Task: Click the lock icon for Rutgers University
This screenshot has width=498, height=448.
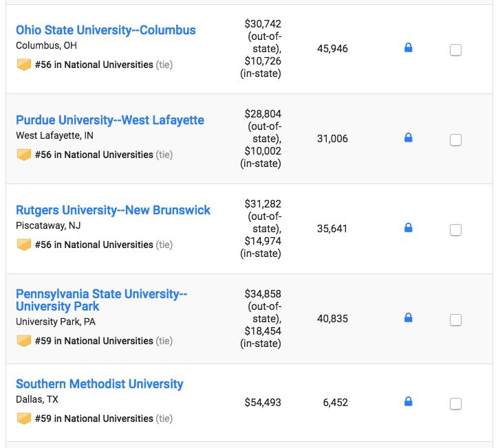Action: (408, 228)
